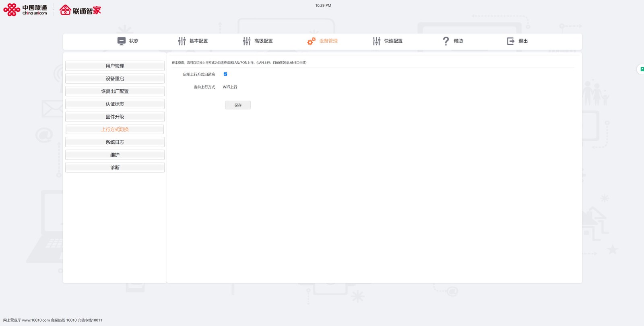The height and width of the screenshot is (326, 644).
Task: Click the page description text about LAN/PON
Action: click(x=239, y=63)
